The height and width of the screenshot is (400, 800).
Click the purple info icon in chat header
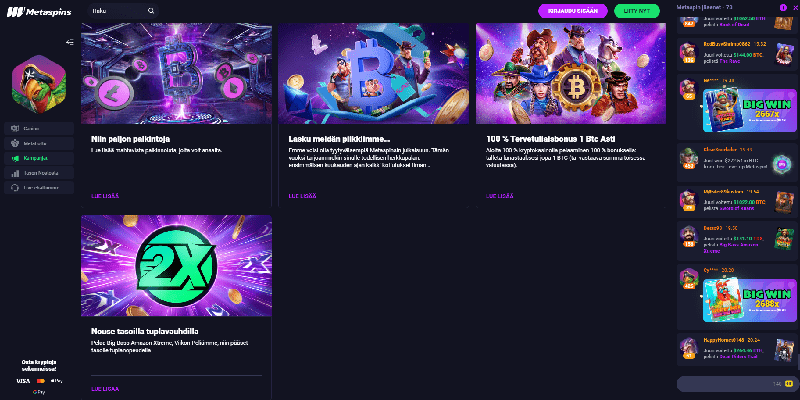point(783,7)
